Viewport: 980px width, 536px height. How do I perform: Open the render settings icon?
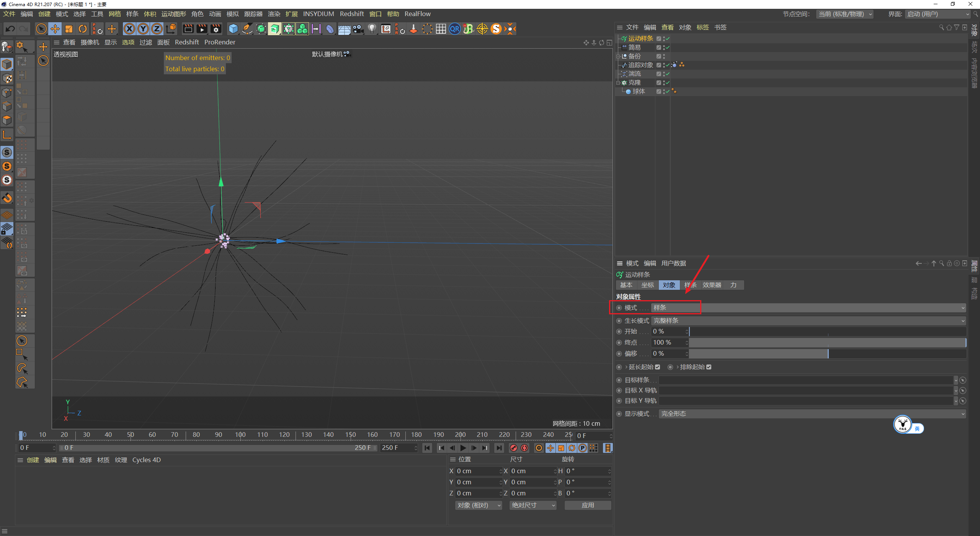point(216,29)
